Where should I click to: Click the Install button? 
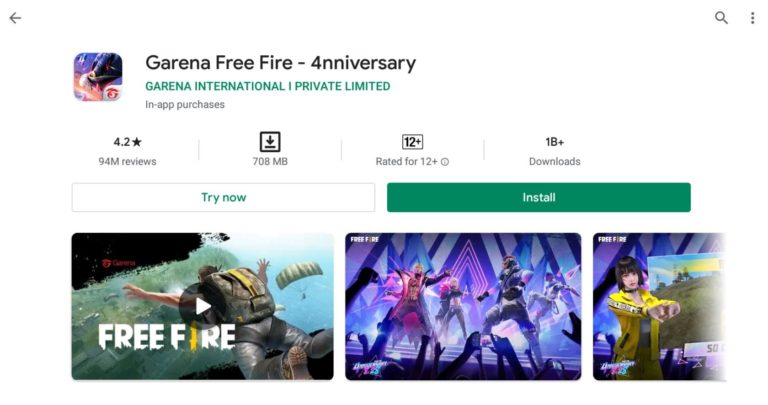[x=539, y=197]
